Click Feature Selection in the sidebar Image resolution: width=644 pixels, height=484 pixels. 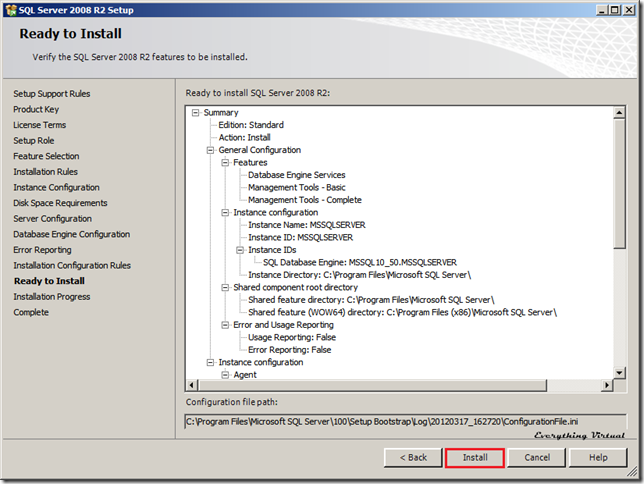click(46, 156)
